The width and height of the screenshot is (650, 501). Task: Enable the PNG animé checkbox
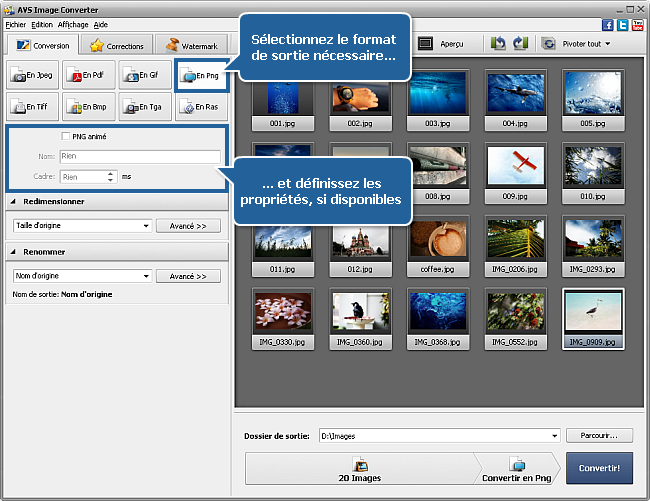click(x=65, y=136)
